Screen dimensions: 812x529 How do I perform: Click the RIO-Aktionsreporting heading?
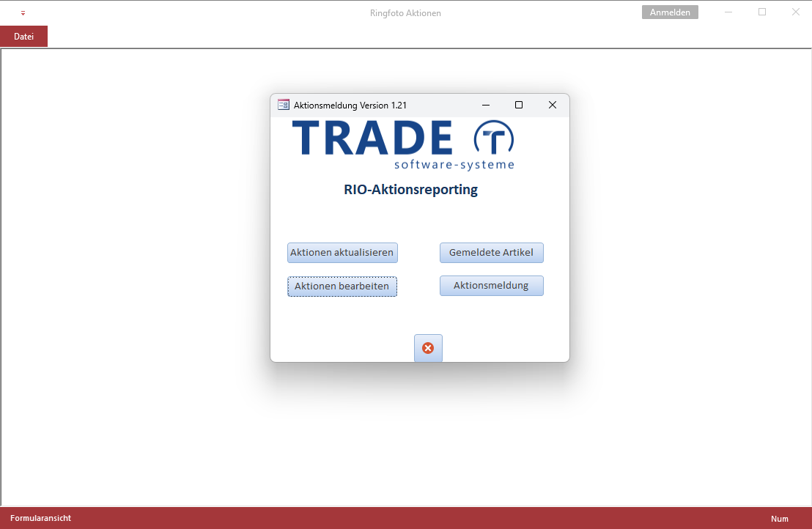pyautogui.click(x=410, y=190)
